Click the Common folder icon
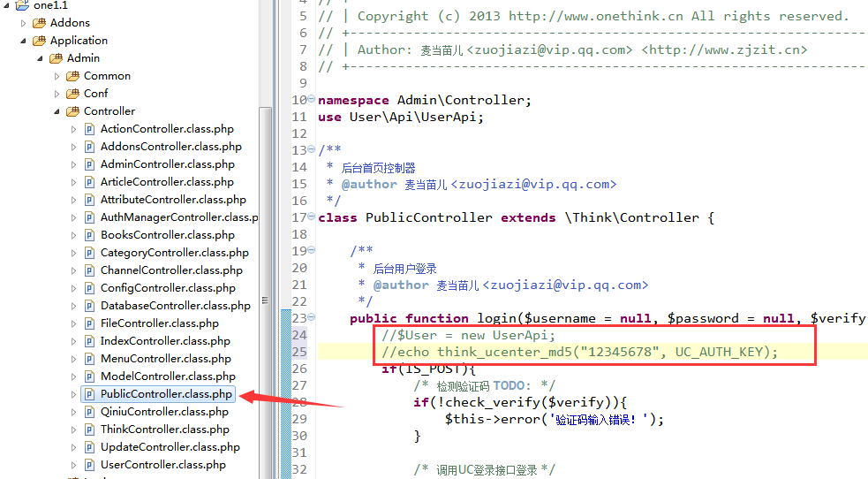This screenshot has height=479, width=868. coord(72,76)
